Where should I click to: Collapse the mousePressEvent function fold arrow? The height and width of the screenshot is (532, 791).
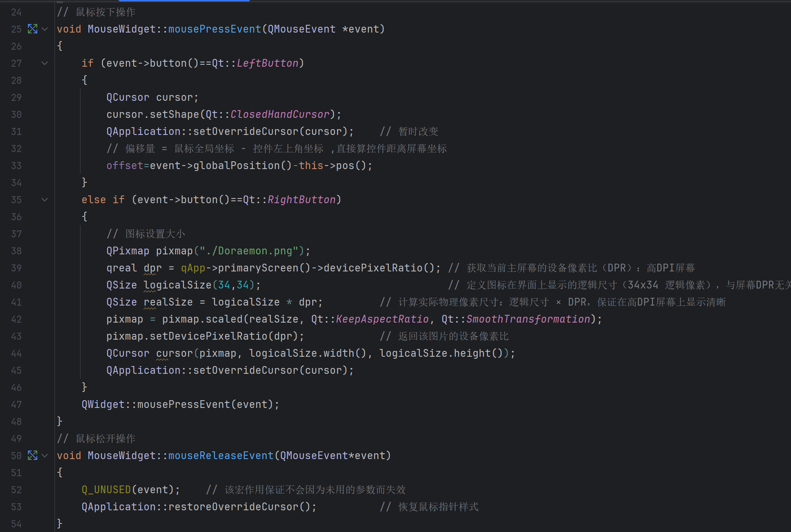[x=45, y=29]
